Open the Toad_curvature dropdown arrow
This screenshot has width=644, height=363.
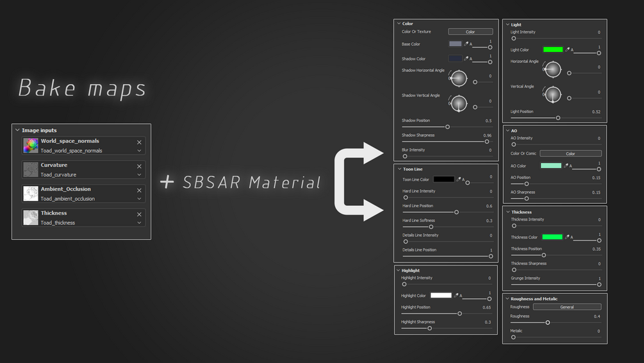pos(139,174)
